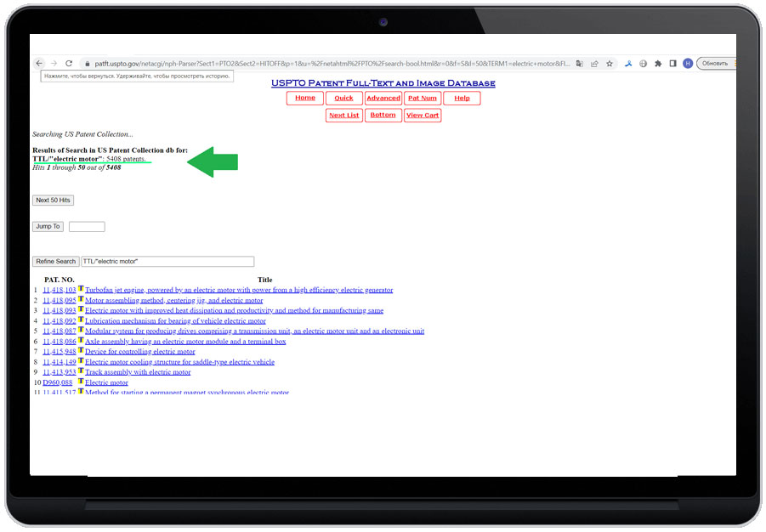Open the browser extensions puzzle icon
766x532 pixels.
tap(658, 64)
